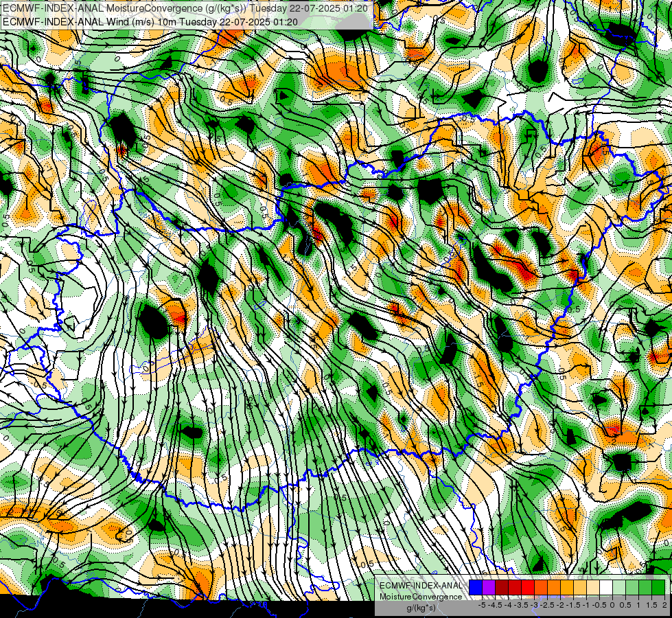
Task: Select the medium green swatch between 1 and 1.5
Action: (645, 587)
